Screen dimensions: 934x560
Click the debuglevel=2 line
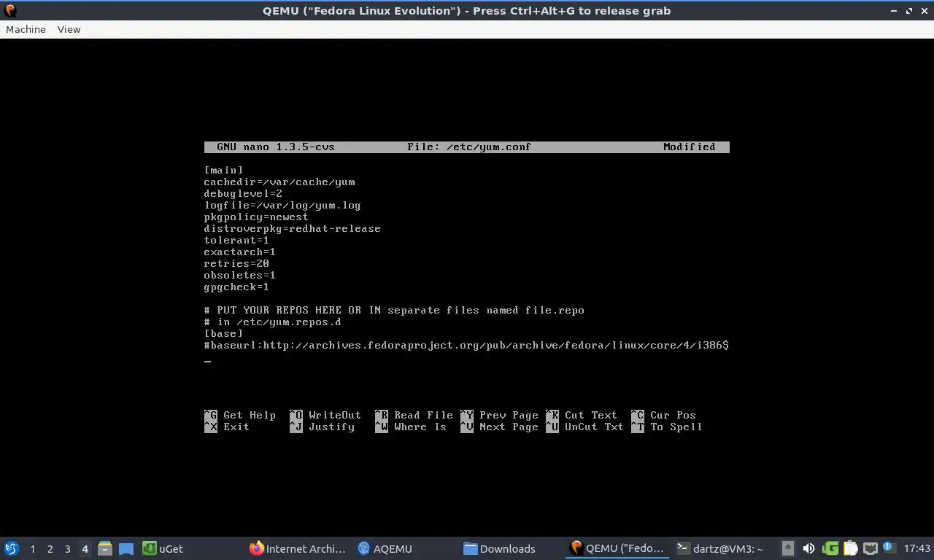[243, 193]
